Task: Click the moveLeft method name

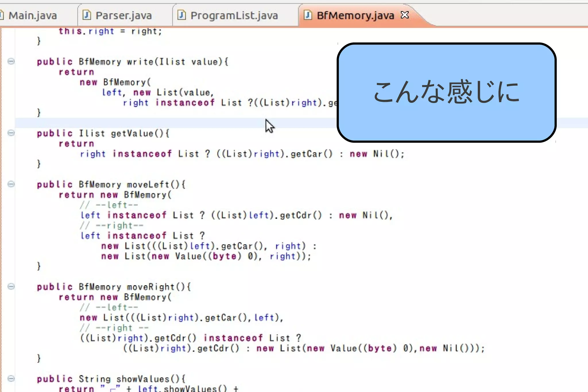Action: [148, 184]
